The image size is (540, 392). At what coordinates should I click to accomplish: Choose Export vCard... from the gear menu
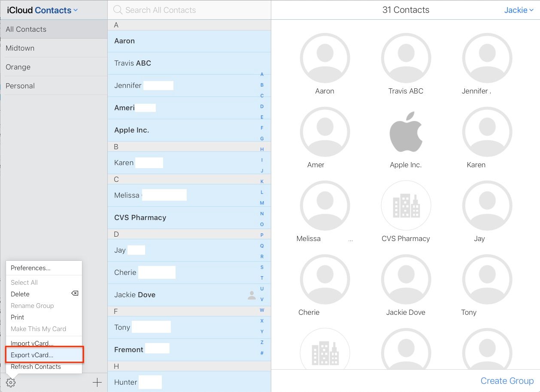pos(44,355)
